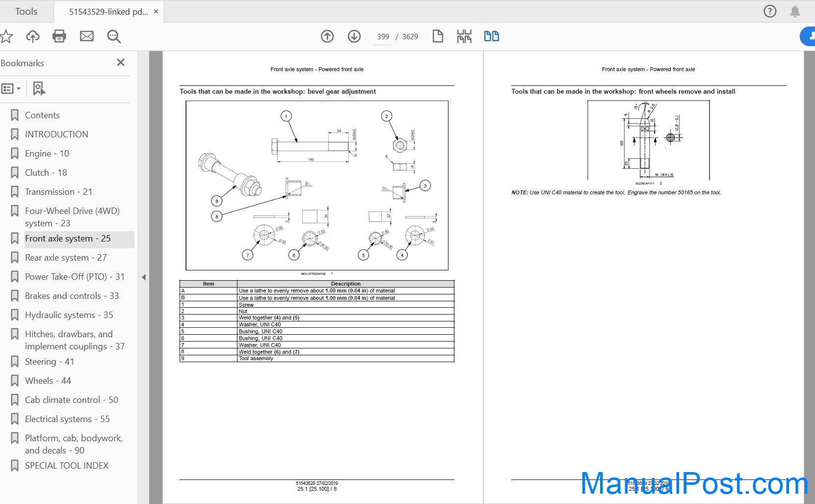Screen dimensions: 815x504
Task: Click the bookmark icon beside Rear axle system
Action: (15, 258)
